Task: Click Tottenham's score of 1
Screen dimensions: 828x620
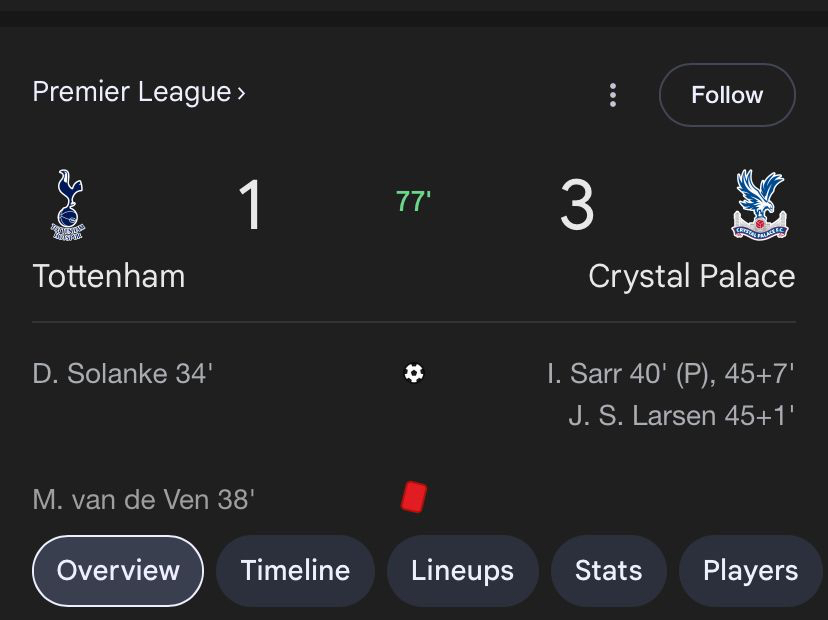Action: click(250, 205)
